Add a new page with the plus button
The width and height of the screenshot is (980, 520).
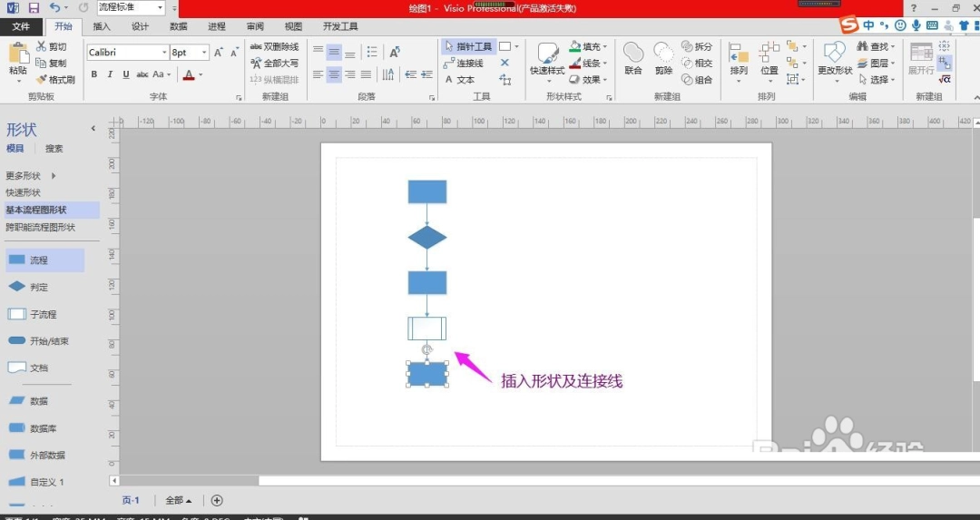[217, 500]
